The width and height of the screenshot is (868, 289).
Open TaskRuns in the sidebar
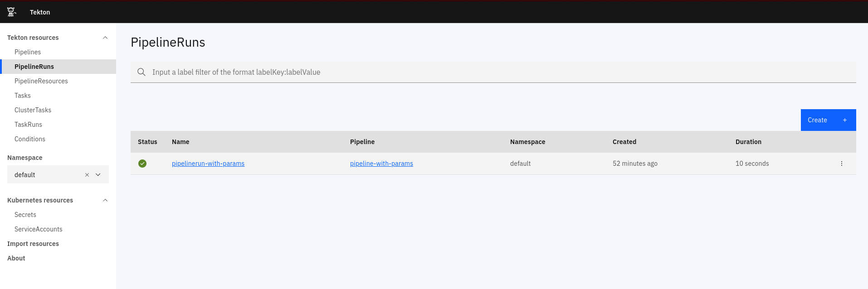[x=28, y=125]
